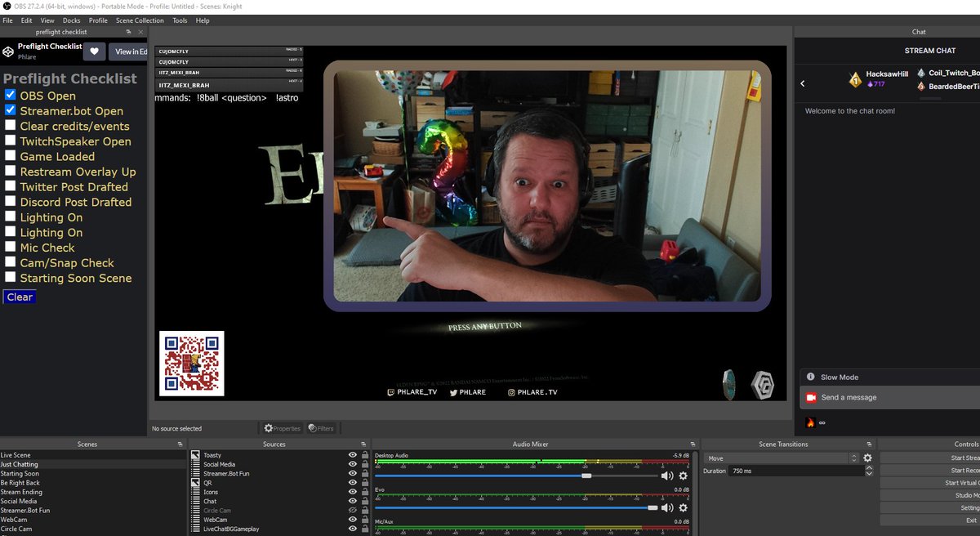The image size is (980, 536).
Task: Click the QR source type icon
Action: pyautogui.click(x=195, y=483)
